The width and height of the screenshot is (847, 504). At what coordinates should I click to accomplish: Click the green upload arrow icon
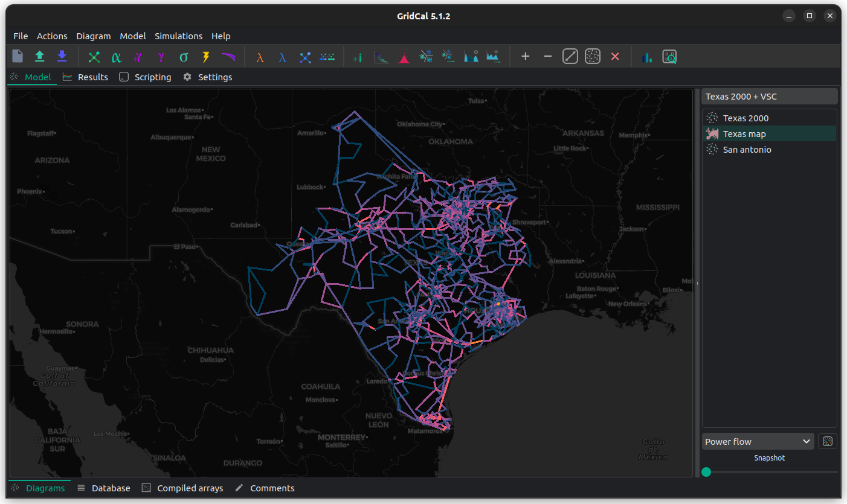tap(40, 57)
